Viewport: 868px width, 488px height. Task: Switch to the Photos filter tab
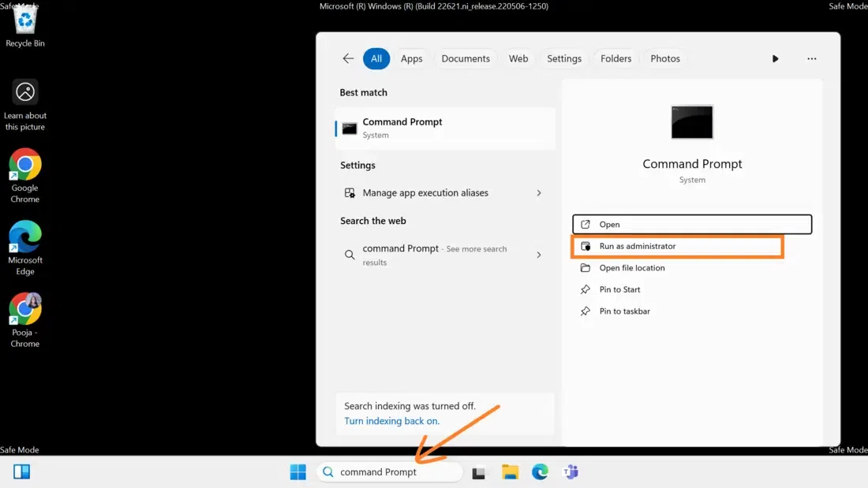click(x=665, y=58)
